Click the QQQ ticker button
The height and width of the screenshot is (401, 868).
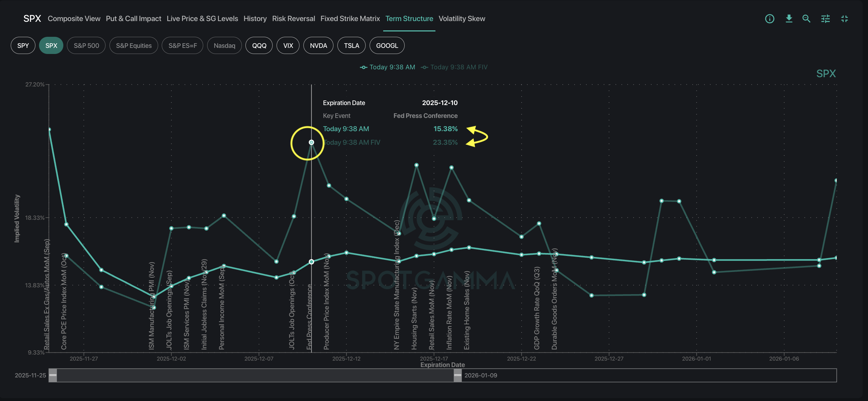tap(259, 45)
